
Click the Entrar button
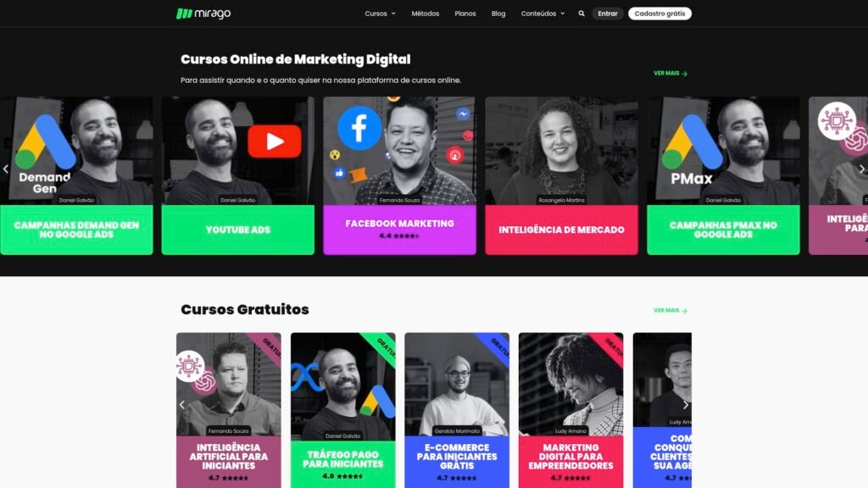607,14
